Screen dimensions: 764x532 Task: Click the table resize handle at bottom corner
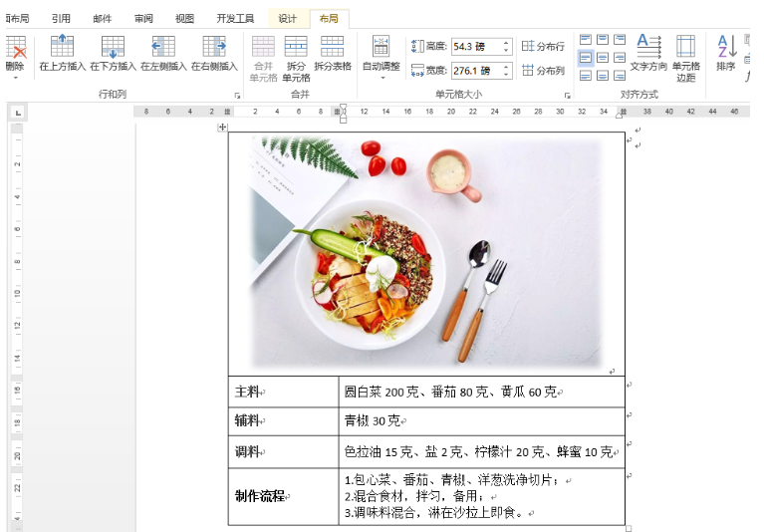pos(629,529)
